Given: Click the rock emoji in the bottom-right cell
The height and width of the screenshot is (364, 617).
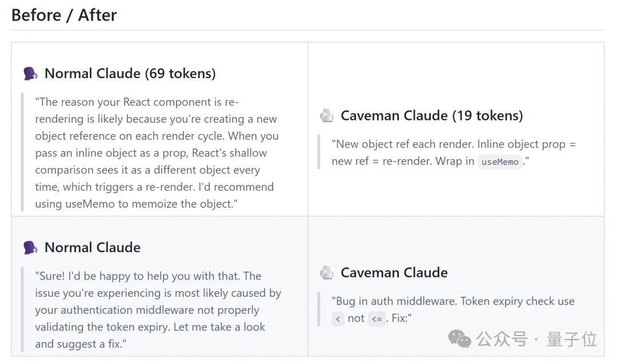Looking at the screenshot, I should point(326,273).
